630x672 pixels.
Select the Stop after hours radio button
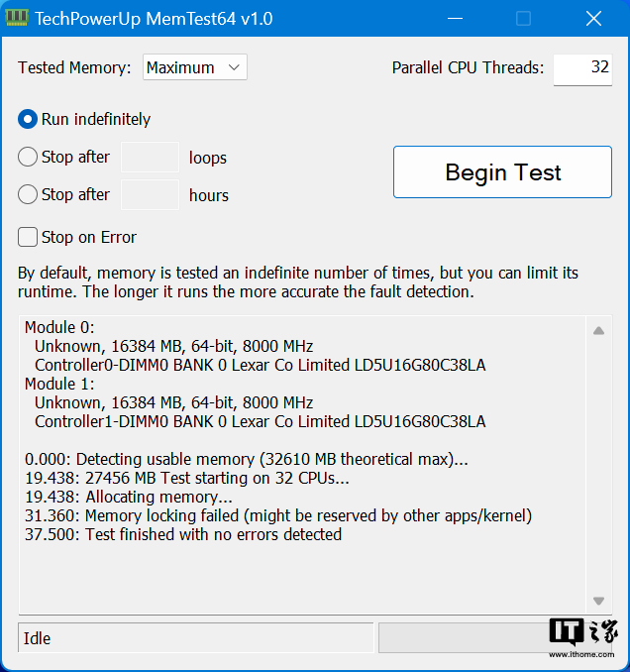28,194
